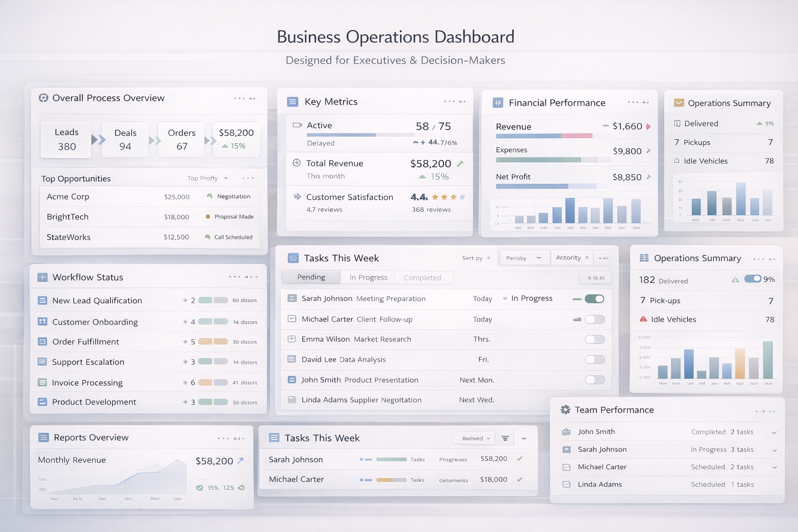Click the Key Metrics list icon
798x532 pixels.
[x=292, y=102]
